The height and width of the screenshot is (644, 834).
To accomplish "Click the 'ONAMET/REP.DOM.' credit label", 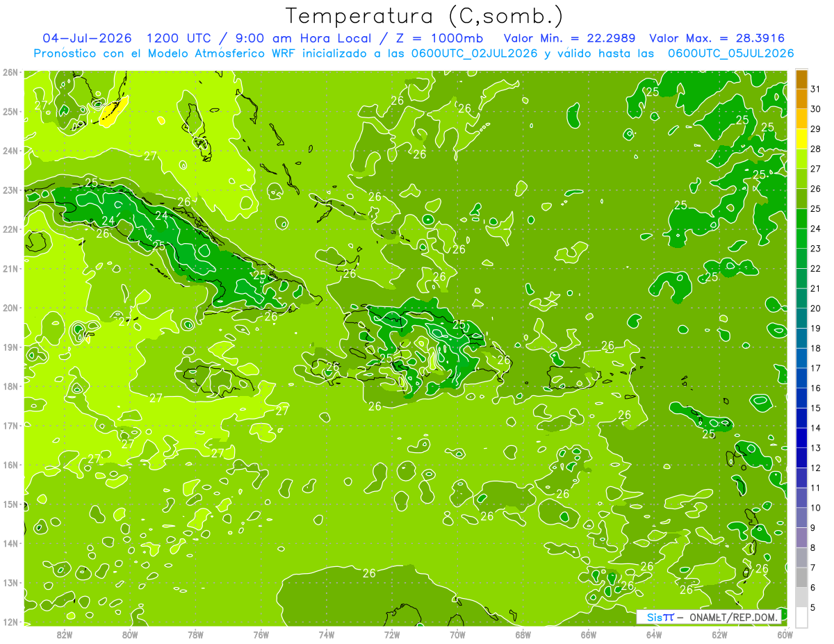I will pos(734,617).
